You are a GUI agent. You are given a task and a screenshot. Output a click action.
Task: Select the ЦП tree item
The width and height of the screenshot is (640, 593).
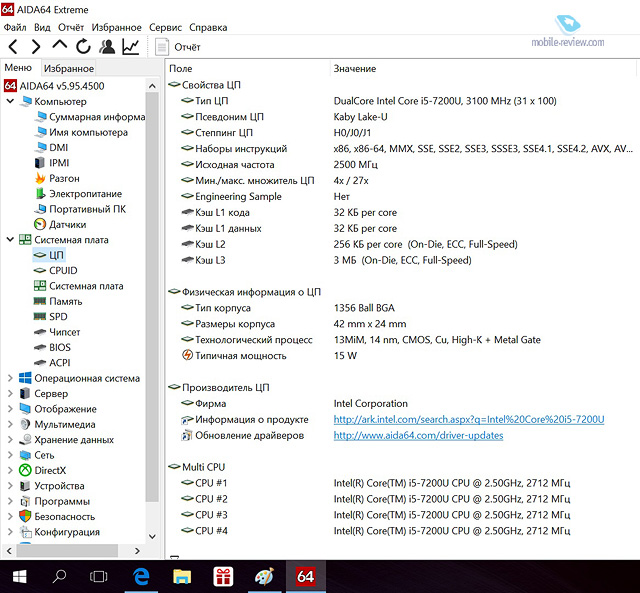(x=49, y=255)
